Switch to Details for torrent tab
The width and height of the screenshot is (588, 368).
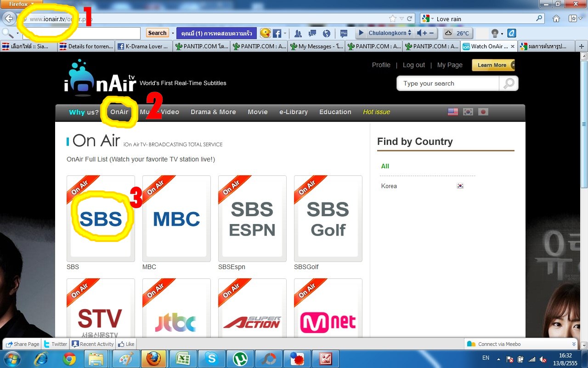pyautogui.click(x=87, y=46)
